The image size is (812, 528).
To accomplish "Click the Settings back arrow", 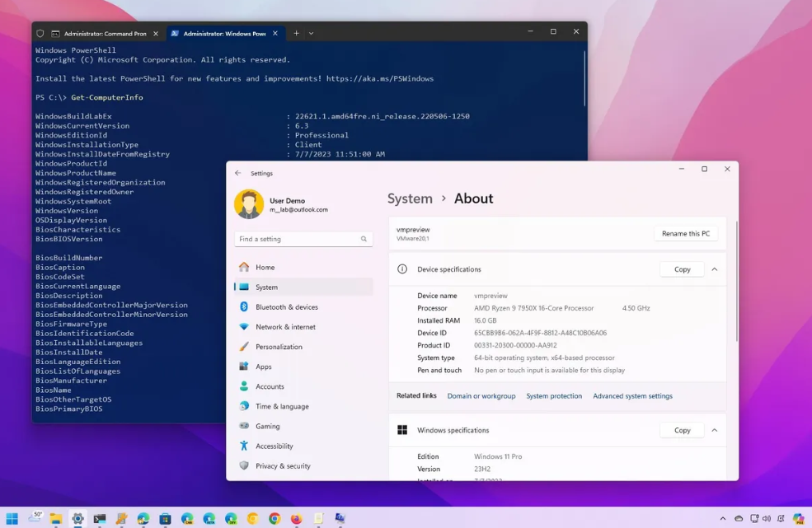I will (x=238, y=173).
